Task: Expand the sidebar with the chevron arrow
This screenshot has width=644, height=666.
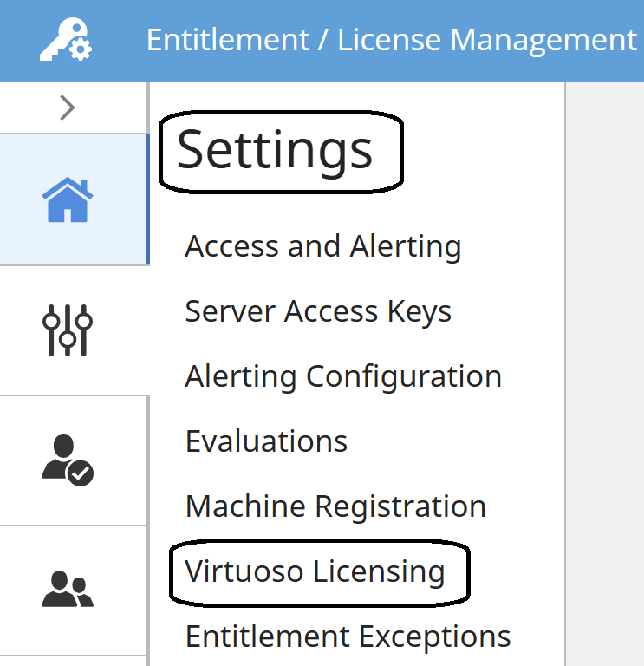Action: click(x=68, y=108)
